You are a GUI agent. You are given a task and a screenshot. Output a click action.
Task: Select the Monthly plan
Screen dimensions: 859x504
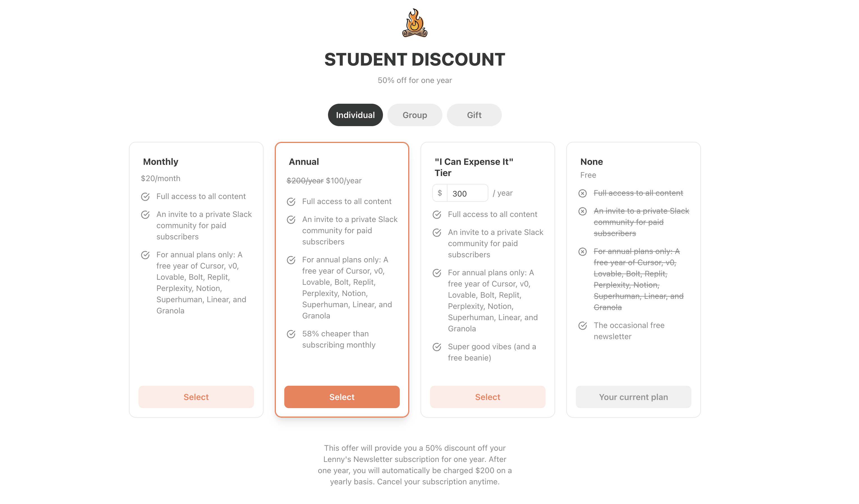point(196,397)
